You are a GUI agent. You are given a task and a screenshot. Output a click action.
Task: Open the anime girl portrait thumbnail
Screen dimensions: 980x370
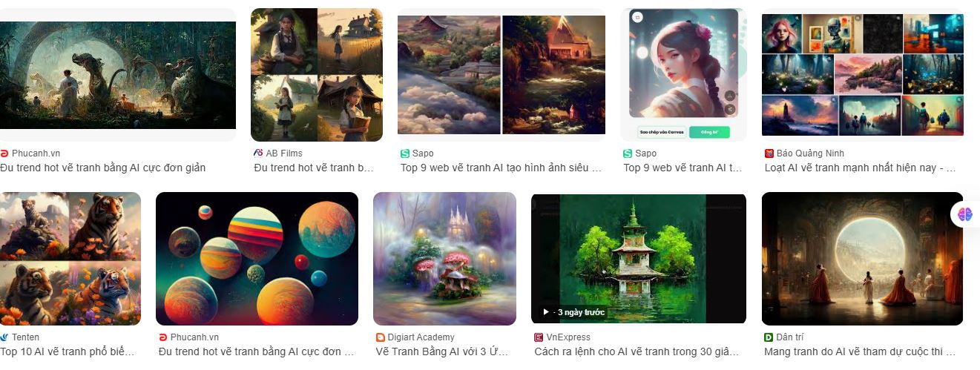coord(683,75)
